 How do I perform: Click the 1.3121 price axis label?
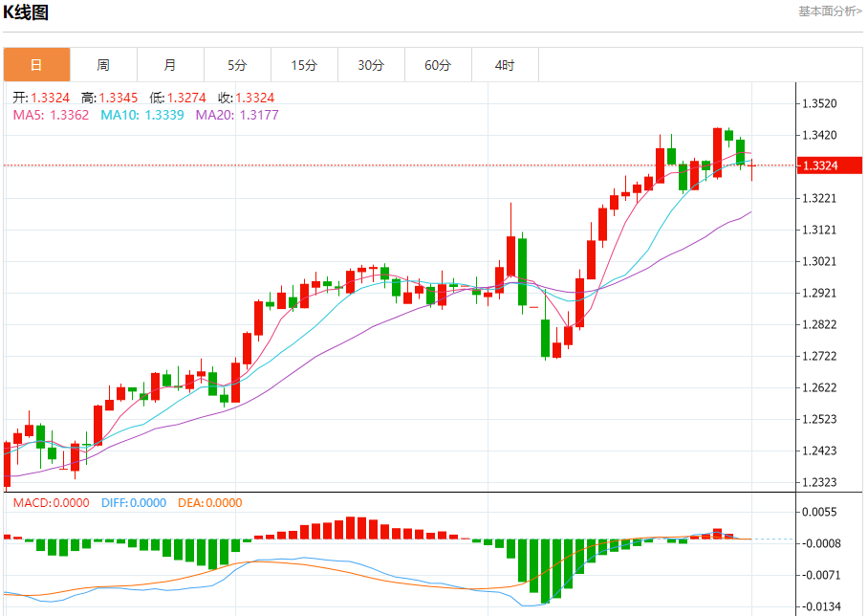[820, 230]
